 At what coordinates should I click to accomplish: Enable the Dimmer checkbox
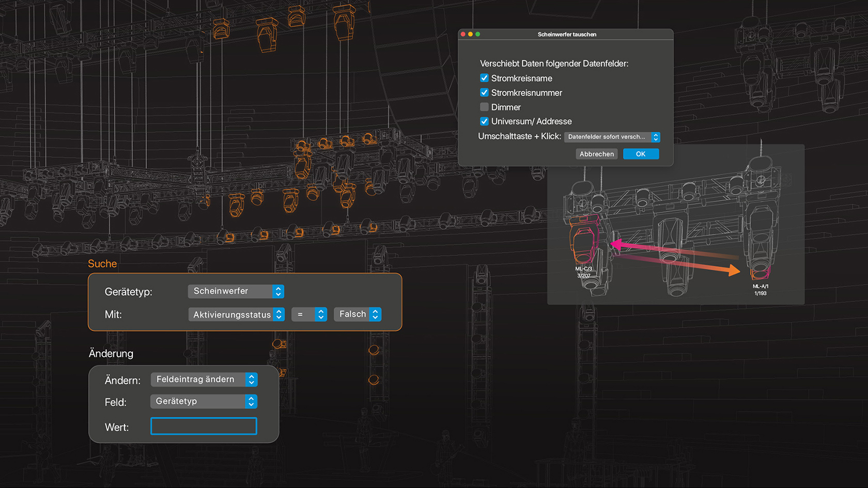click(484, 107)
